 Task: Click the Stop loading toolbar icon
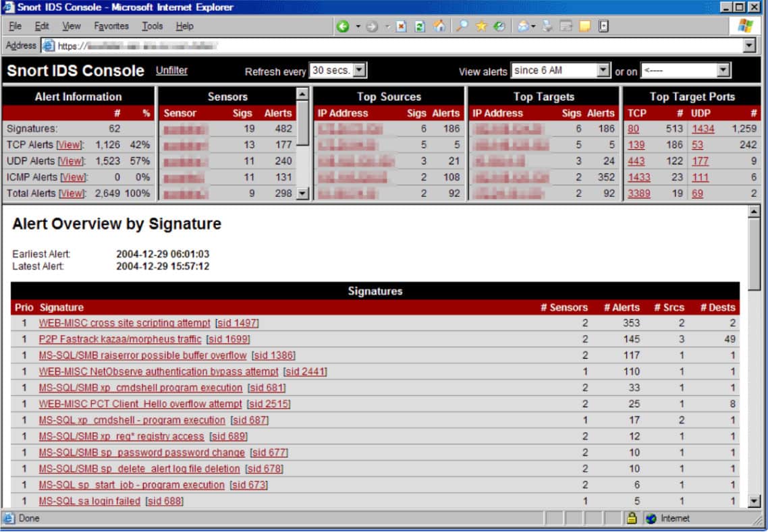coord(401,26)
